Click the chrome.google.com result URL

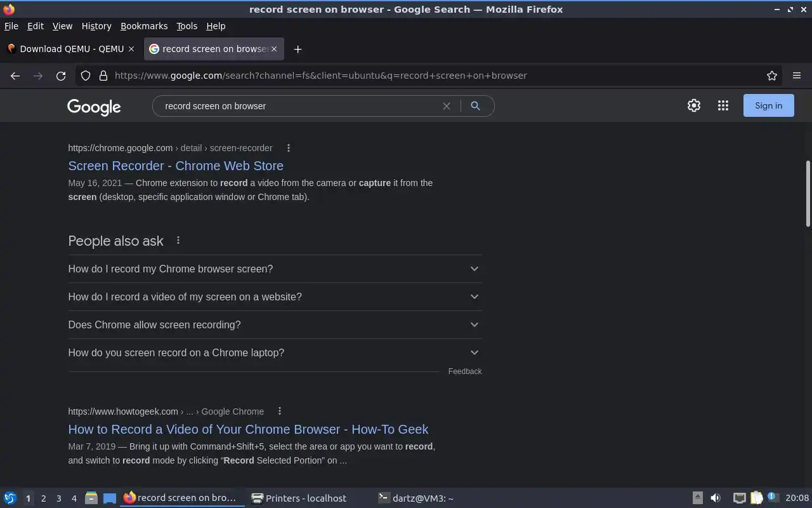point(170,148)
